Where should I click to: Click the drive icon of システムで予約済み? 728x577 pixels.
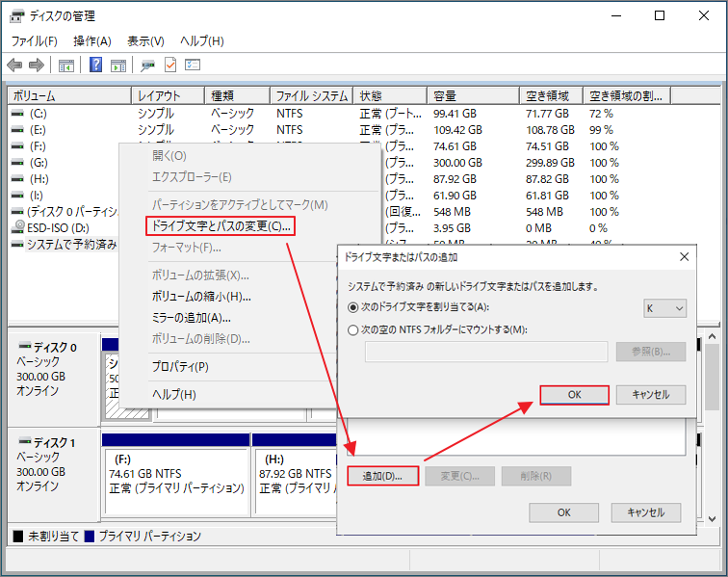point(17,244)
